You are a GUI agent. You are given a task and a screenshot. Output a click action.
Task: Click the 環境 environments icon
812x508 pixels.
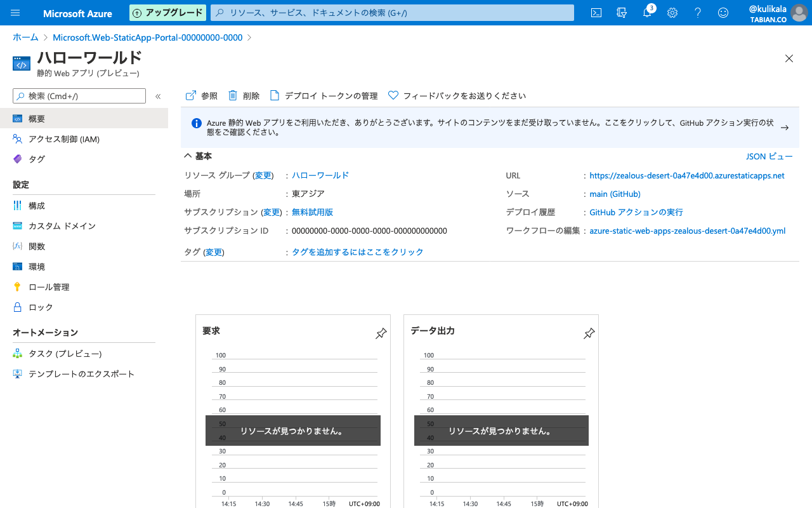click(18, 267)
